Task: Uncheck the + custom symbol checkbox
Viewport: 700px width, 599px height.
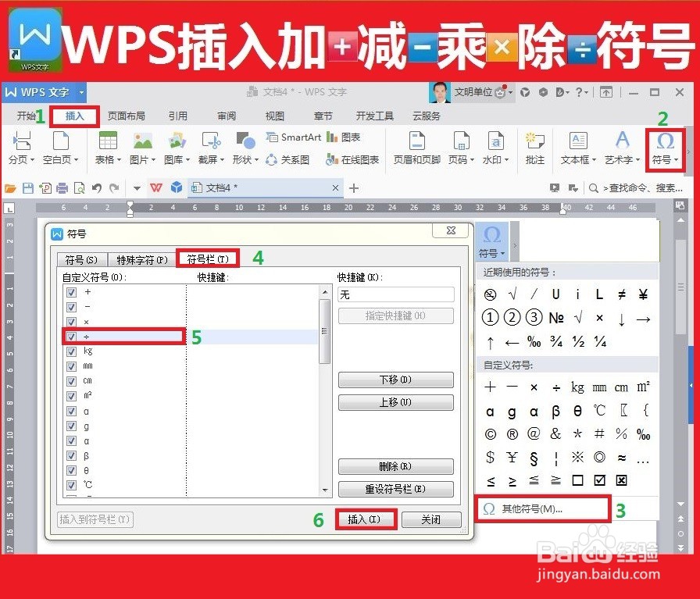Action: point(71,292)
